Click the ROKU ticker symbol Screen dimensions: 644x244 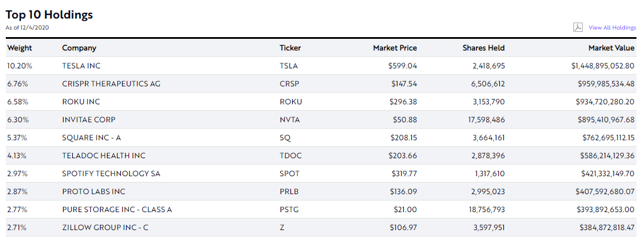(290, 102)
